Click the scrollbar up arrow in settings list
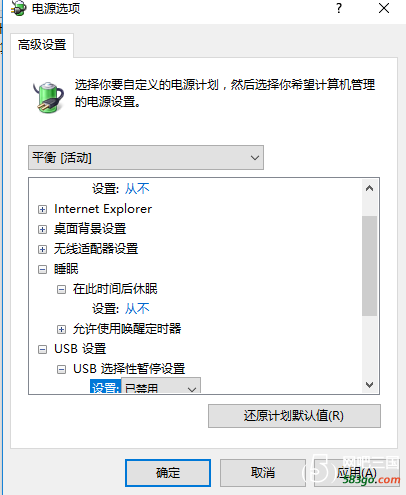This screenshot has height=495, width=406. coord(369,189)
